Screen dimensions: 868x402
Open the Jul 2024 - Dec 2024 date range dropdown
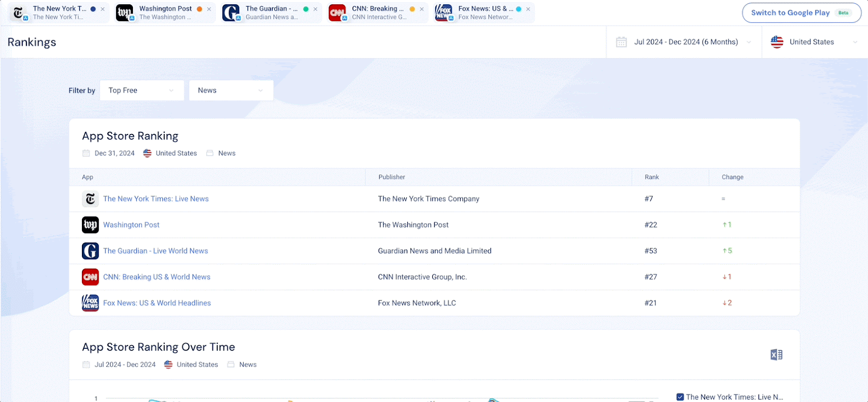coord(684,42)
